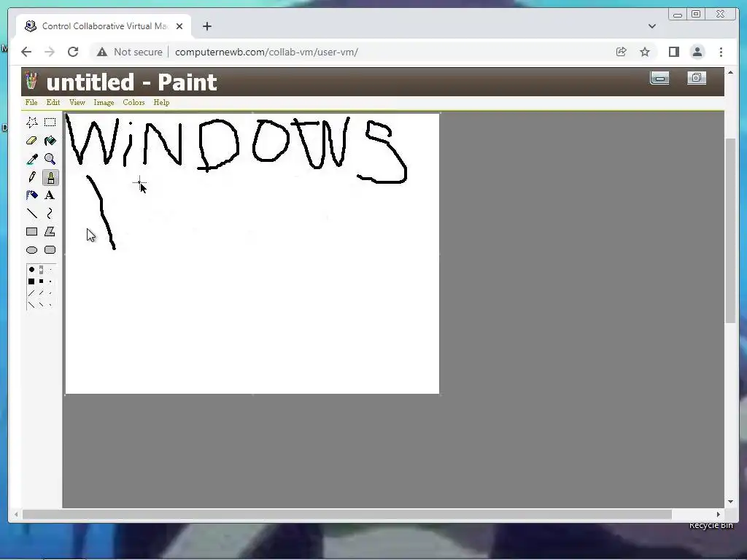Choose the Airbrush spray tool
747x560 pixels.
(32, 195)
